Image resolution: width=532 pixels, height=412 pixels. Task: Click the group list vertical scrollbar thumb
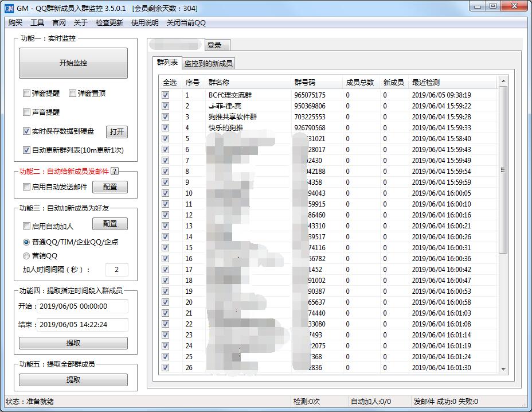(x=503, y=170)
